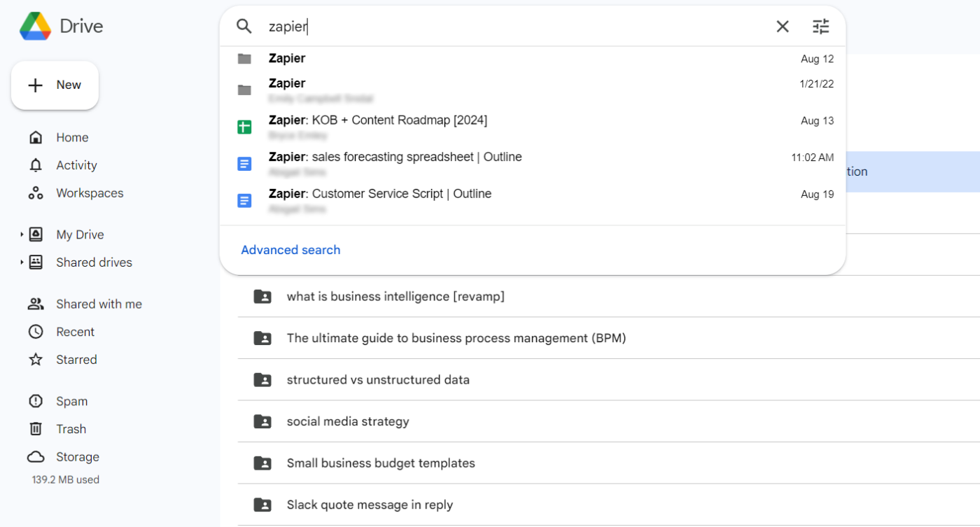Follow the Advanced search link
The width and height of the screenshot is (980, 527).
click(290, 250)
